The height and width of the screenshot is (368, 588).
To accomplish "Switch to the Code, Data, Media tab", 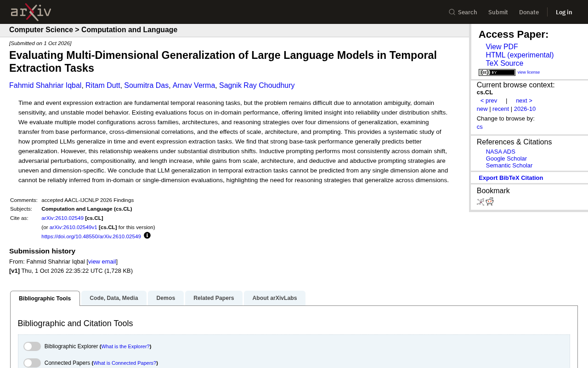I will pyautogui.click(x=114, y=298).
